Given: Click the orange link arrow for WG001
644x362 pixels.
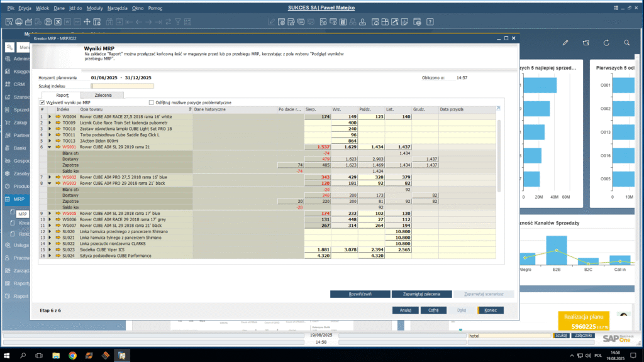Looking at the screenshot, I should point(58,147).
